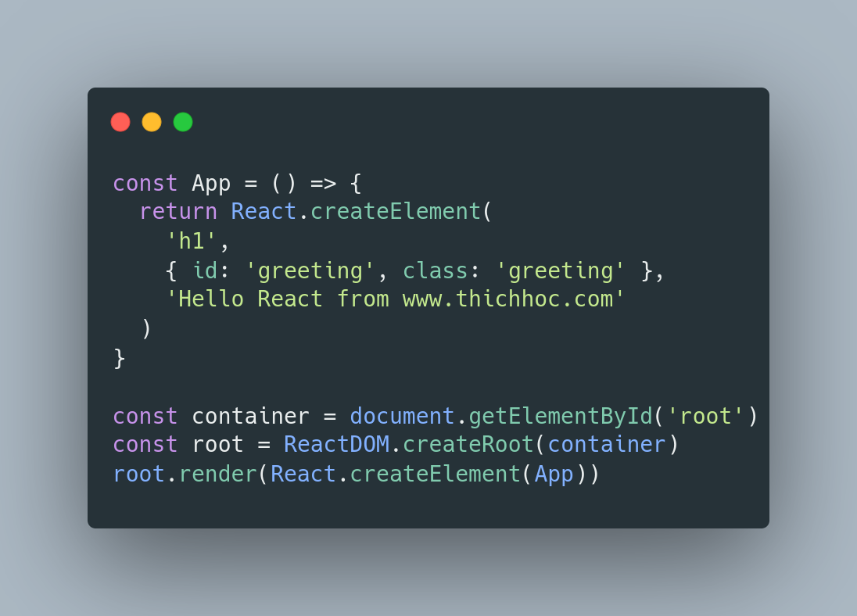Click the red close dot
857x616 pixels.
point(120,122)
